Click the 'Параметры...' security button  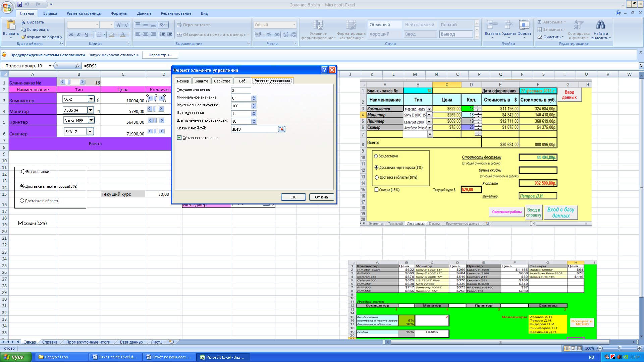point(160,55)
